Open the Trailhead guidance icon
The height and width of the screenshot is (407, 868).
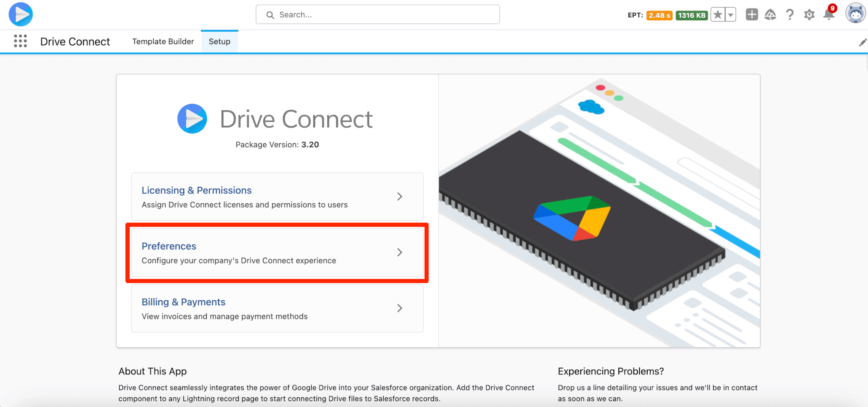tap(771, 15)
